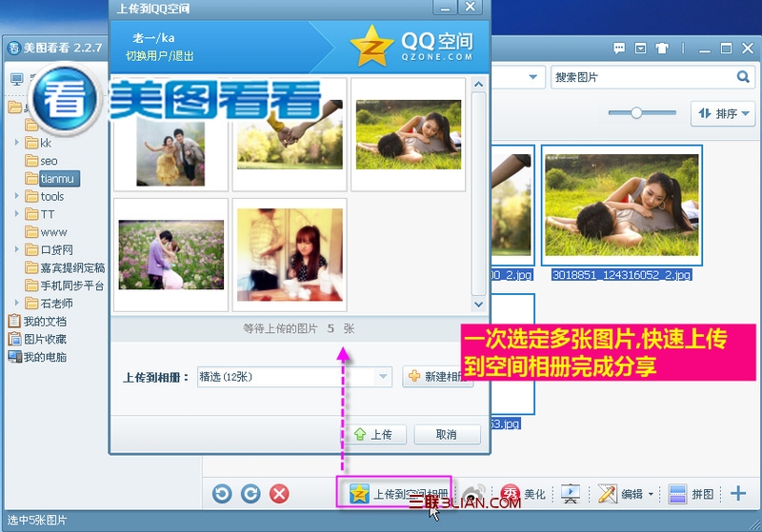Expand the kk folder
The image size is (762, 532).
click(x=16, y=143)
